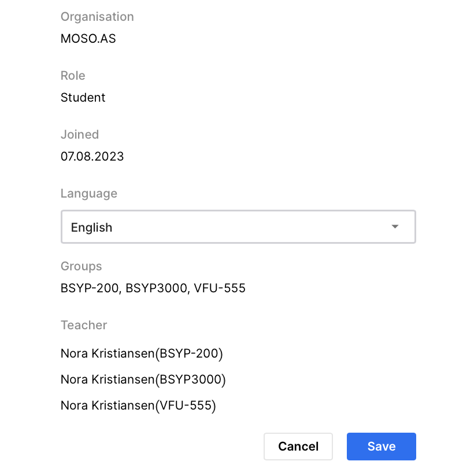Save the profile changes
This screenshot has height=476, width=474.
[x=381, y=447]
